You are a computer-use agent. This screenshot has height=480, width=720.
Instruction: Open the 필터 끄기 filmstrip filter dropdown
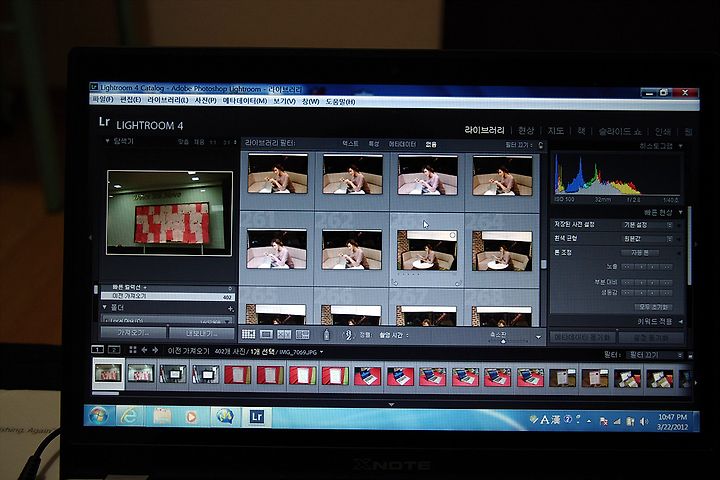point(655,355)
